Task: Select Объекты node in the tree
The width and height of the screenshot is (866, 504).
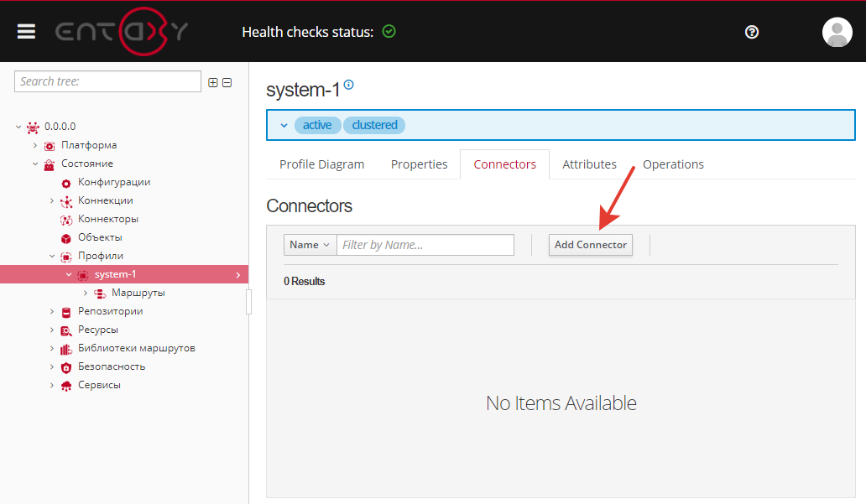Action: pyautogui.click(x=100, y=237)
